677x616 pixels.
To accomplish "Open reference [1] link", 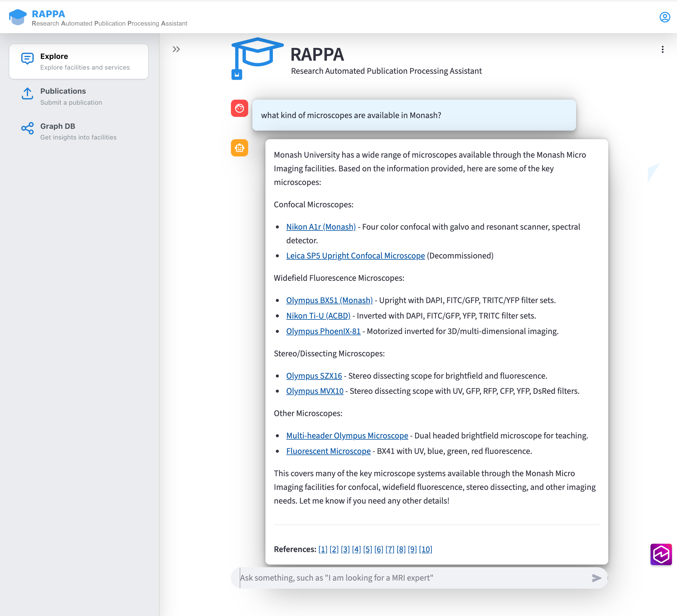I will (323, 549).
